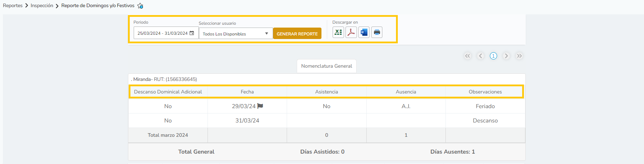Open Nomenclatura General tab

pos(326,66)
